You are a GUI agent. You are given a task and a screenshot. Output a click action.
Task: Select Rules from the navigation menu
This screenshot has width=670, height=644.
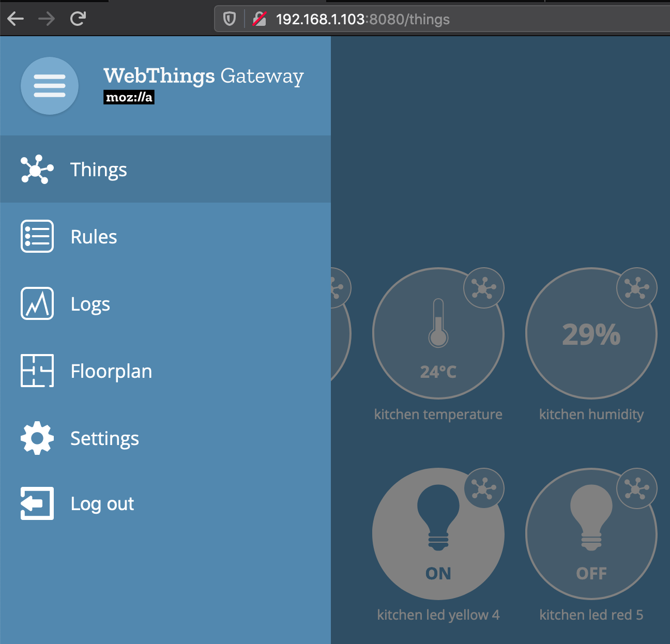pyautogui.click(x=94, y=236)
